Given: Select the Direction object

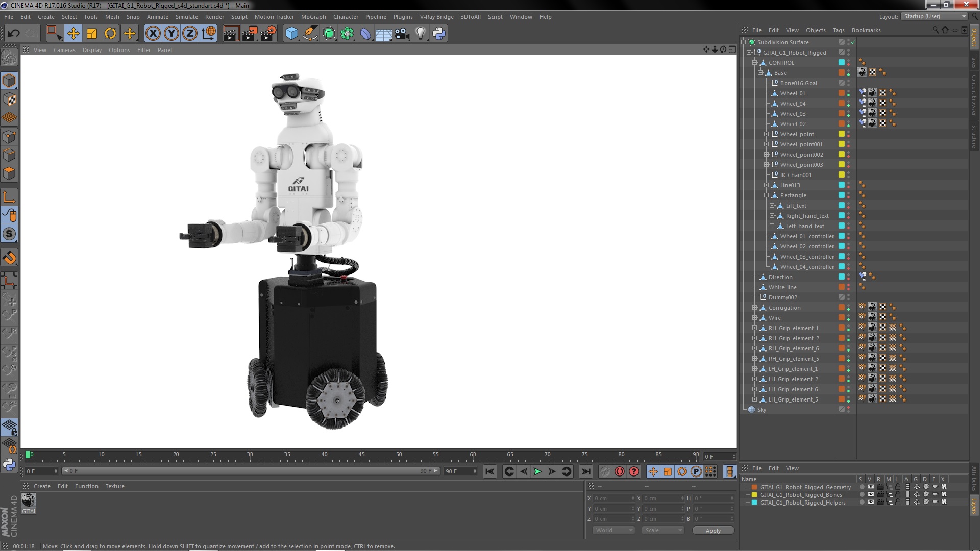Looking at the screenshot, I should [x=780, y=277].
